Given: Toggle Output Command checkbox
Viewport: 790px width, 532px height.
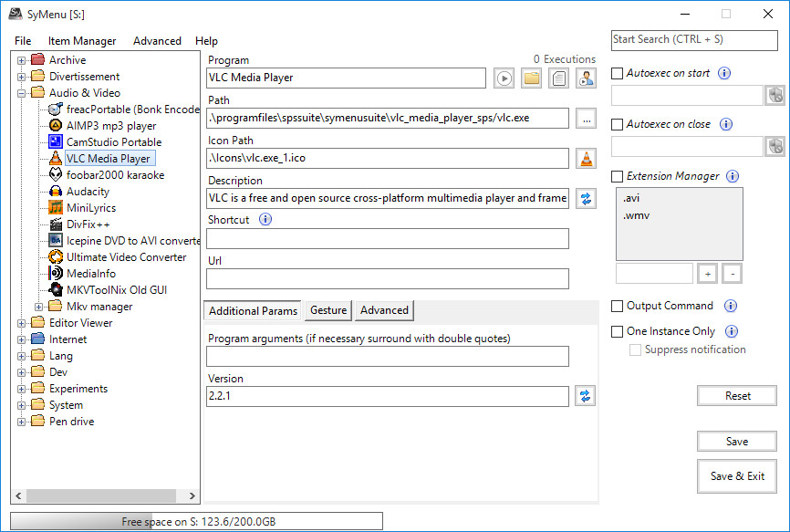Looking at the screenshot, I should coord(617,307).
